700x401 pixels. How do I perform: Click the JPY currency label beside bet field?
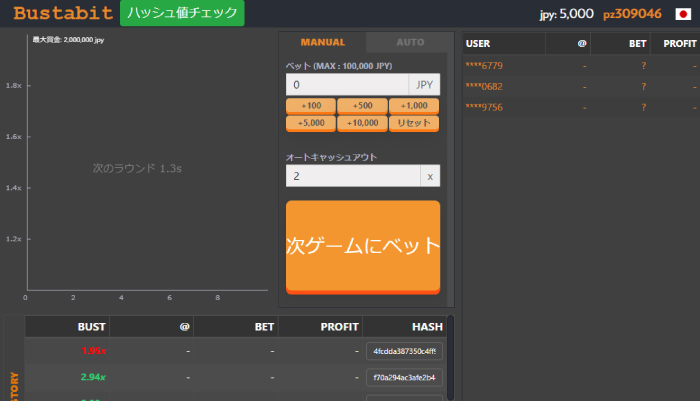click(x=424, y=85)
